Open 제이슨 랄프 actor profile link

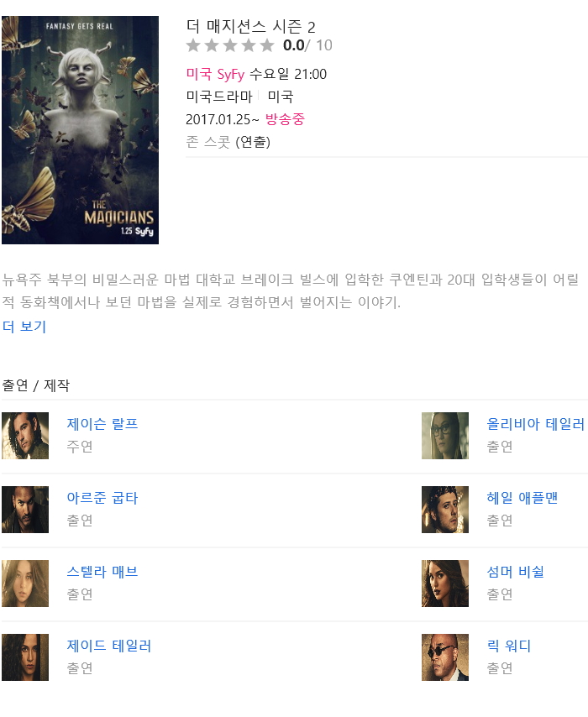click(102, 424)
